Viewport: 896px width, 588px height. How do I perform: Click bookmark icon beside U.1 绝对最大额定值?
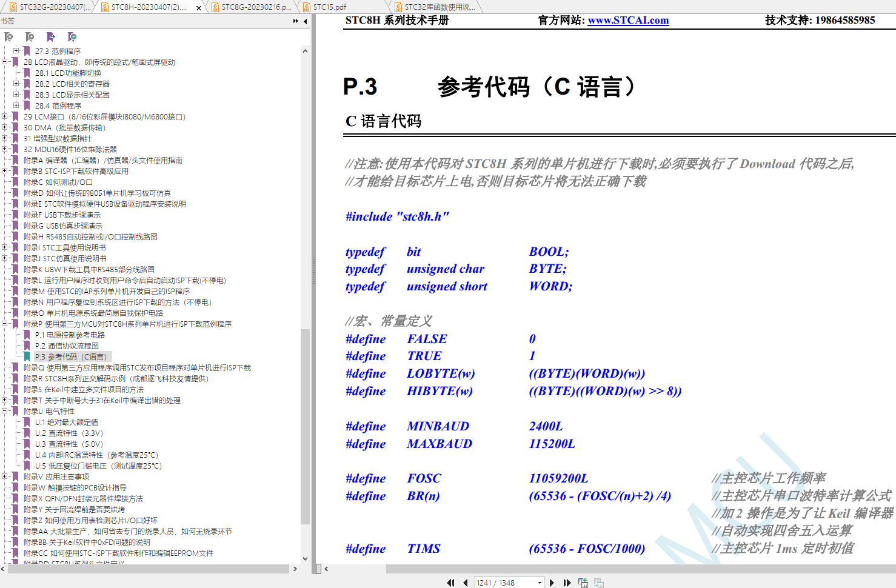[27, 422]
